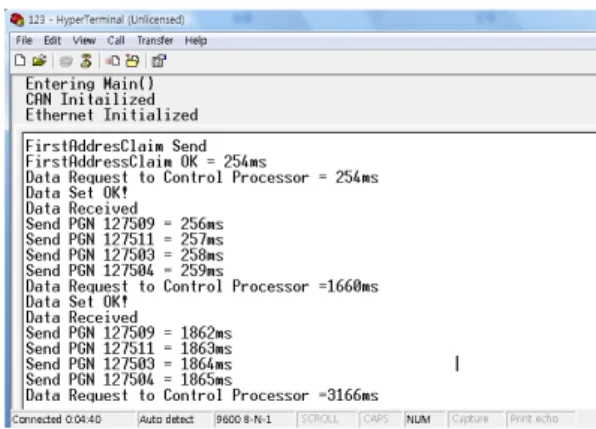
Task: Click the New connection toolbar icon
Action: coord(20,61)
